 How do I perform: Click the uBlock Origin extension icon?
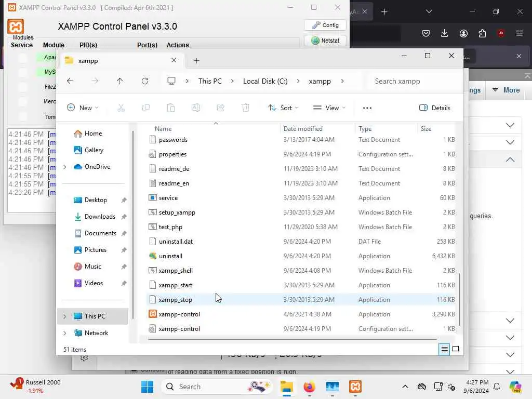click(500, 33)
